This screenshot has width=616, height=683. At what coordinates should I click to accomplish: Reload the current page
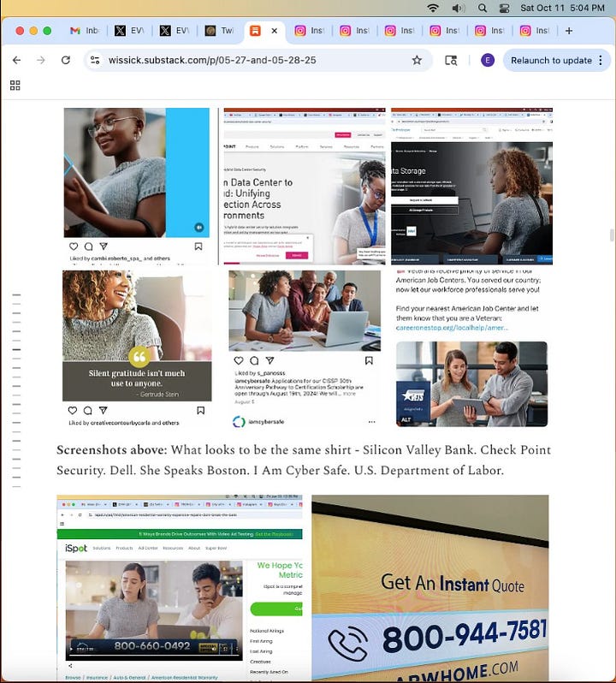pyautogui.click(x=66, y=60)
